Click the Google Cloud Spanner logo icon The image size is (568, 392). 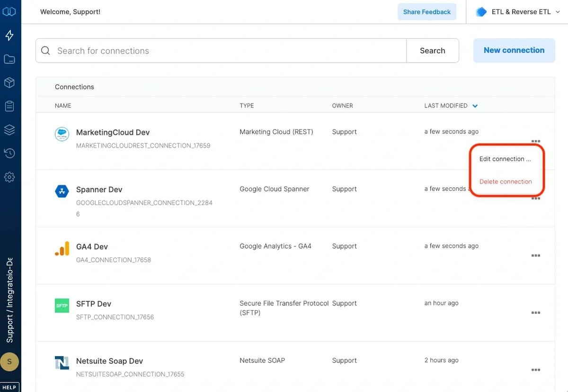[62, 192]
